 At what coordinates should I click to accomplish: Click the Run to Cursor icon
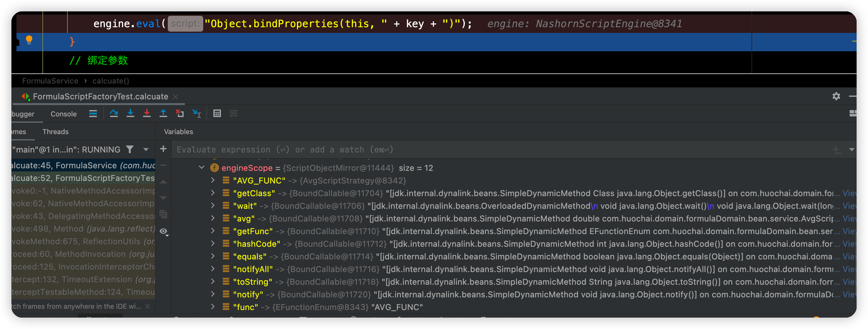[x=197, y=114]
